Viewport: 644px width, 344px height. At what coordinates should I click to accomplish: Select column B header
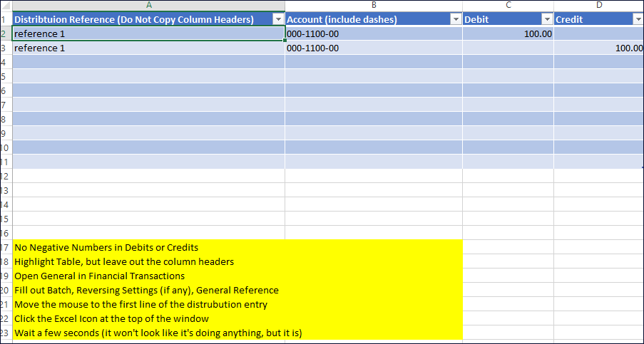click(374, 5)
